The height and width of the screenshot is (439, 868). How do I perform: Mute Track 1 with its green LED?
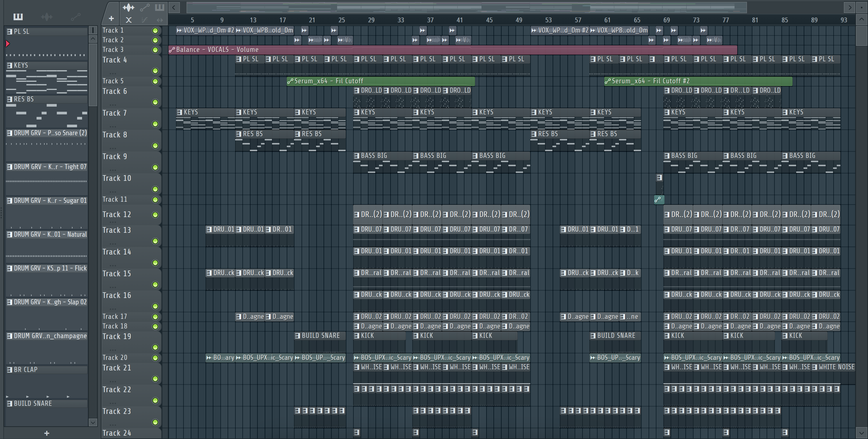[x=155, y=31]
